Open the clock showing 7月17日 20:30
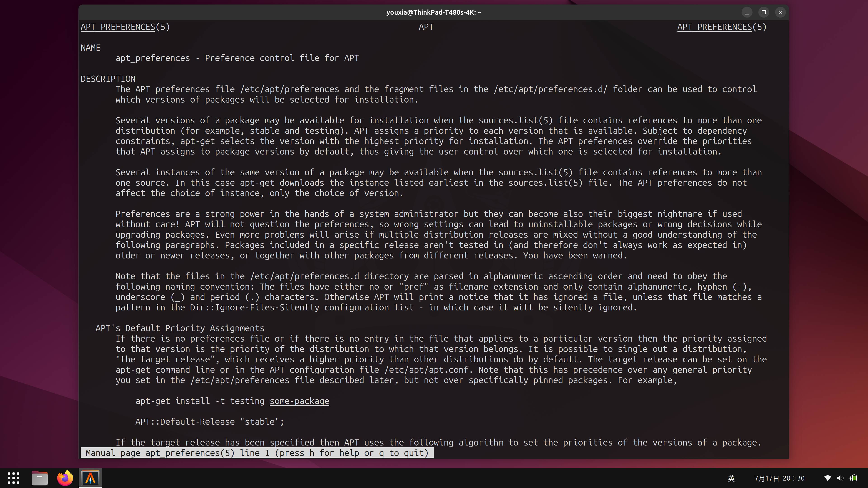Image resolution: width=868 pixels, height=488 pixels. (x=779, y=478)
